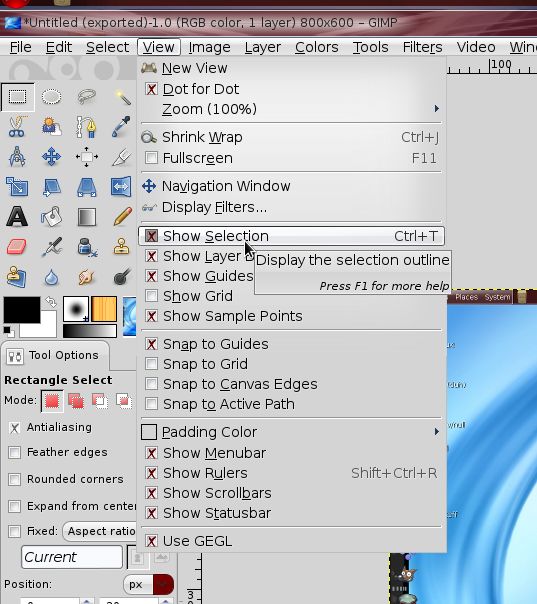
Task: Reset colors to default black and white
Action: [7, 331]
